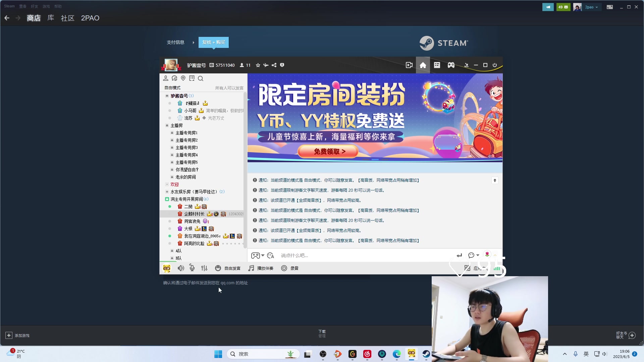
Task: Click the chat input field 说点什么吧
Action: pos(366,256)
